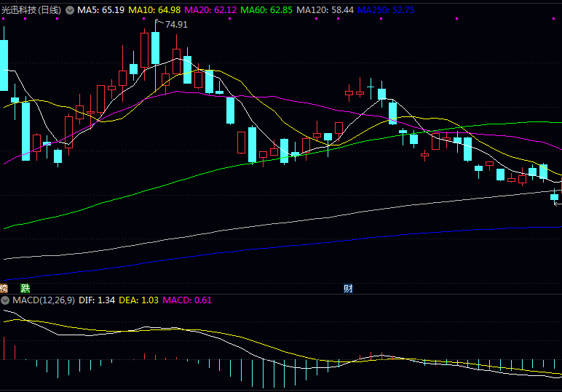Click the blue MA250: 52.75 label
This screenshot has width=562, height=392.
(x=386, y=10)
